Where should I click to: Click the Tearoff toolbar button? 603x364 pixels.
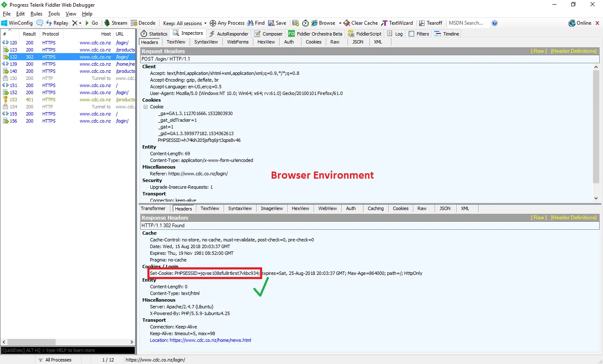click(x=431, y=23)
